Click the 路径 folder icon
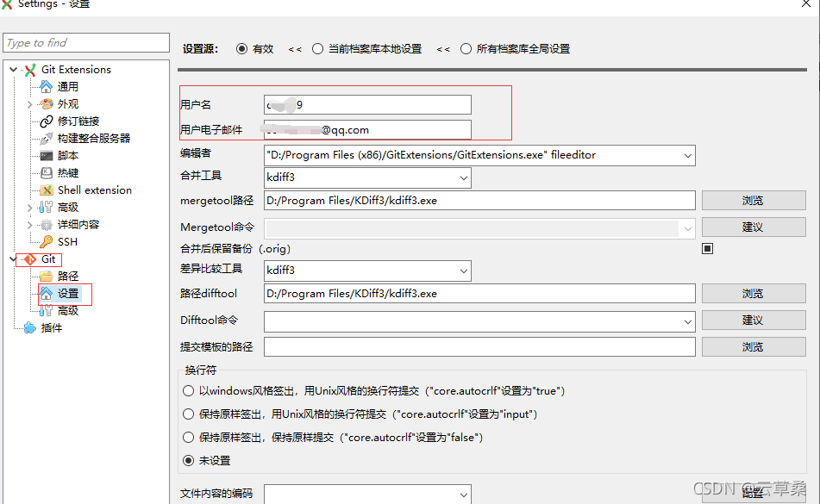This screenshot has height=504, width=820. point(47,277)
